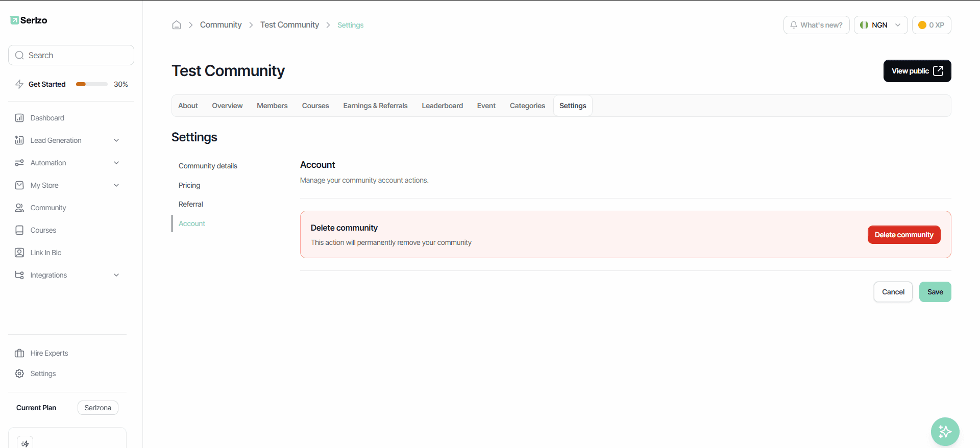Open the Categories tab

[527, 106]
